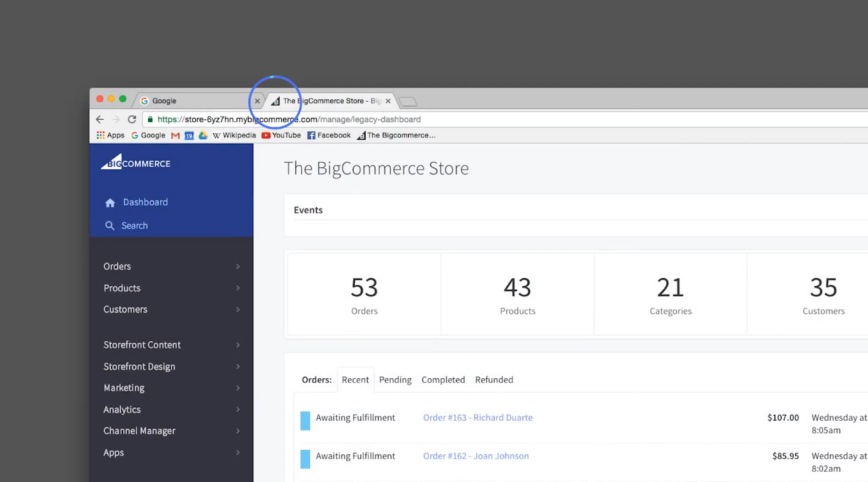Switch to the Pending orders tab
The image size is (868, 482).
tap(395, 380)
